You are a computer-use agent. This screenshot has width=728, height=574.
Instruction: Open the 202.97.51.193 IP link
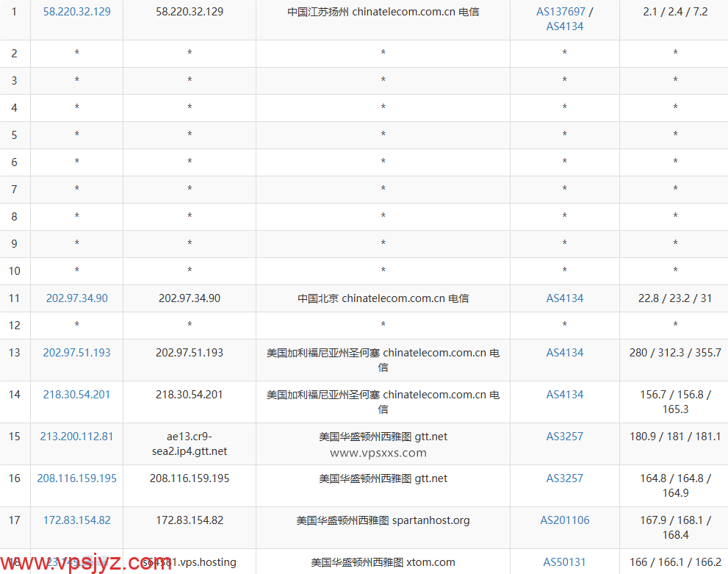pyautogui.click(x=76, y=353)
